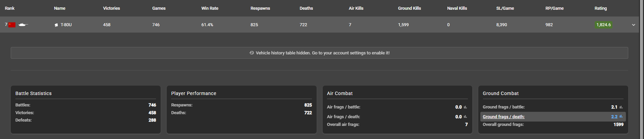The width and height of the screenshot is (644, 139).
Task: Click the Ground frags / death link
Action: click(x=503, y=117)
